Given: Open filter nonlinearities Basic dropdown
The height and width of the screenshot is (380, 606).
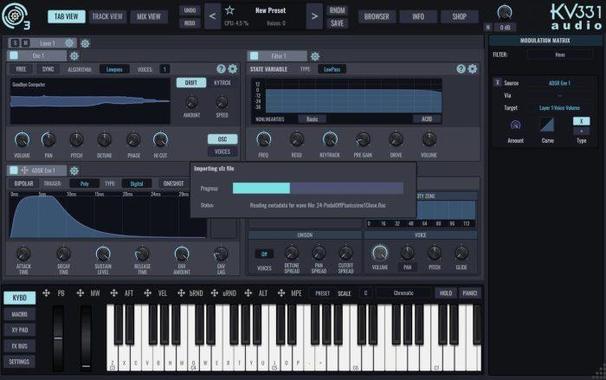Looking at the screenshot, I should coord(312,119).
